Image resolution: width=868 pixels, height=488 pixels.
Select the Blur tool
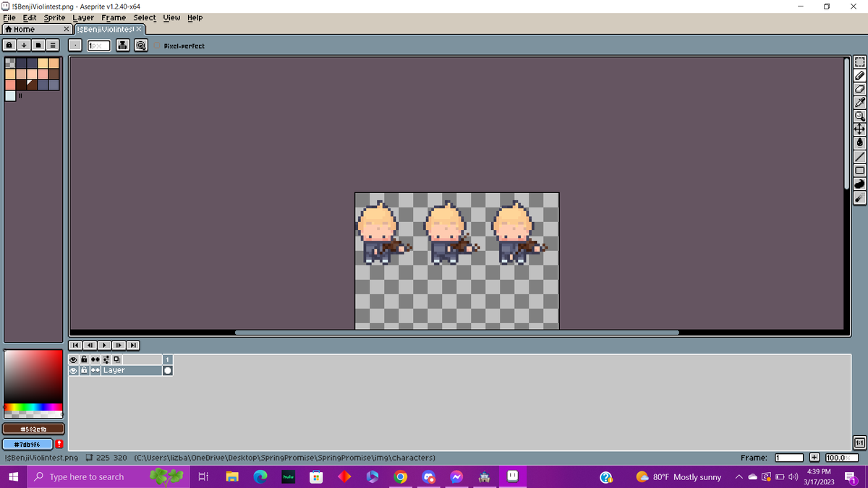click(x=860, y=197)
